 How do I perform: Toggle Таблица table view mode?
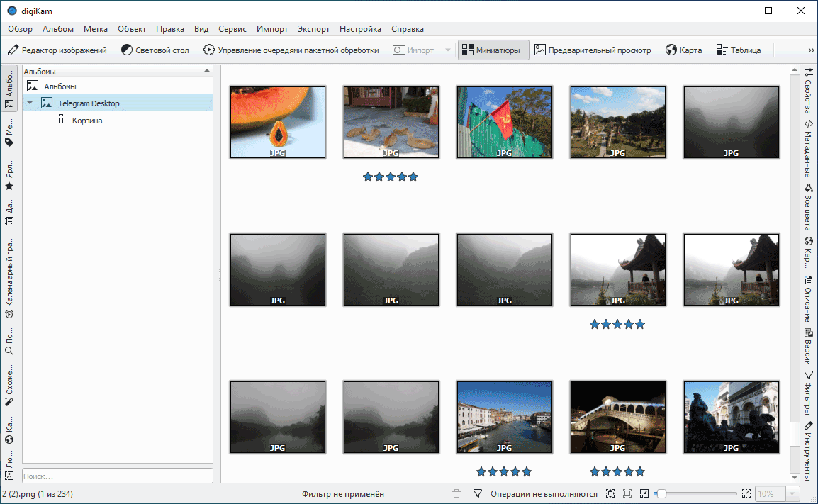coord(738,50)
